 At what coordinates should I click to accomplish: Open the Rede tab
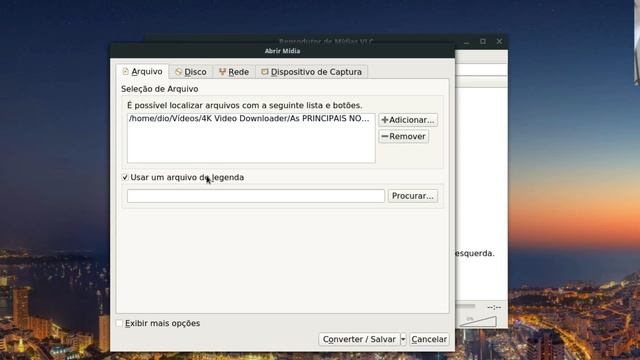click(234, 72)
